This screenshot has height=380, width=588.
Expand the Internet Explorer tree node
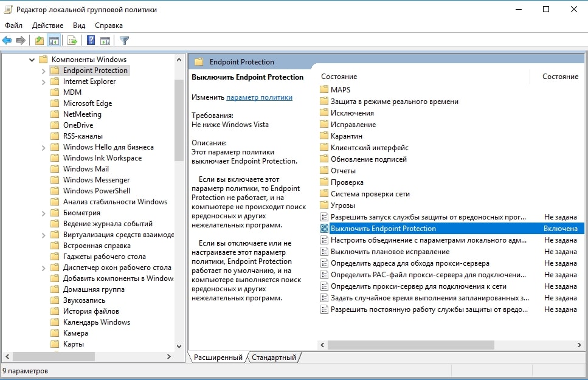coord(43,82)
